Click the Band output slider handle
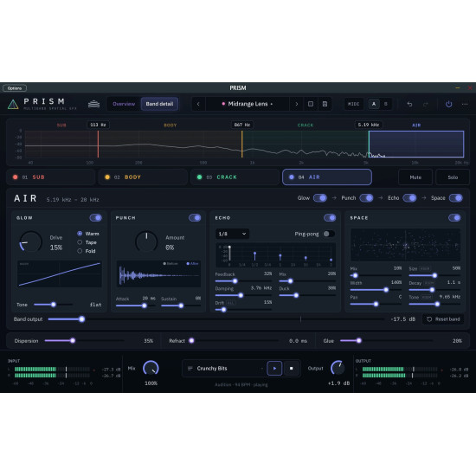 point(81,319)
